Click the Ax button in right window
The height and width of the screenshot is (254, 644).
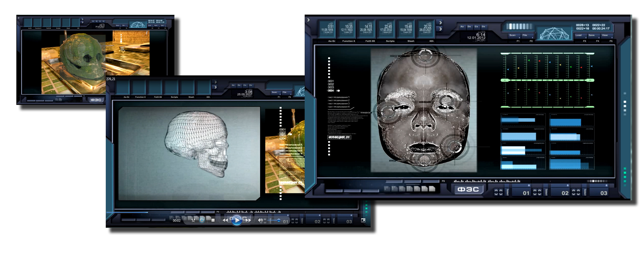click(462, 26)
